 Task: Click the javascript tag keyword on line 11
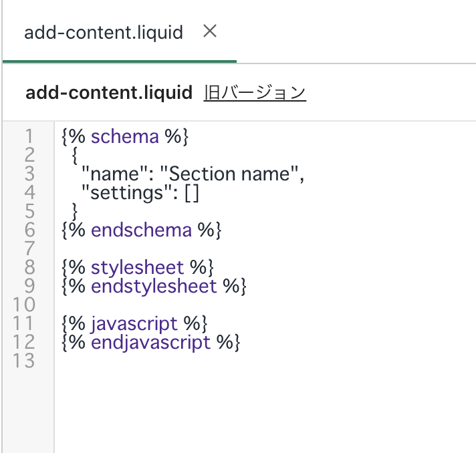tap(134, 324)
